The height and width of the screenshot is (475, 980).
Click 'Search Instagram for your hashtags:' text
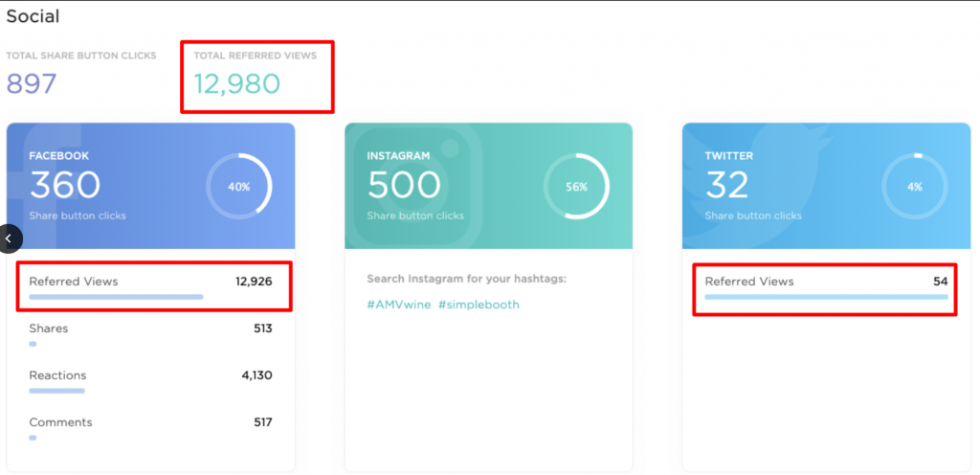point(466,278)
